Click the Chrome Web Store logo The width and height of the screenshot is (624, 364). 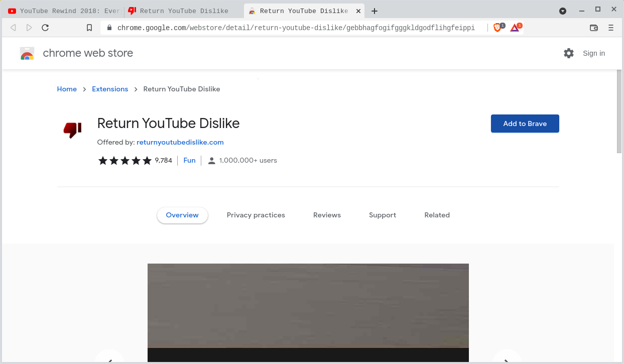[x=27, y=54]
